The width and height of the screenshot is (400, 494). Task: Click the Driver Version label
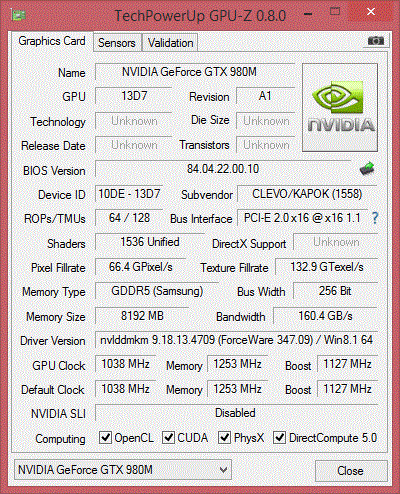click(x=53, y=341)
